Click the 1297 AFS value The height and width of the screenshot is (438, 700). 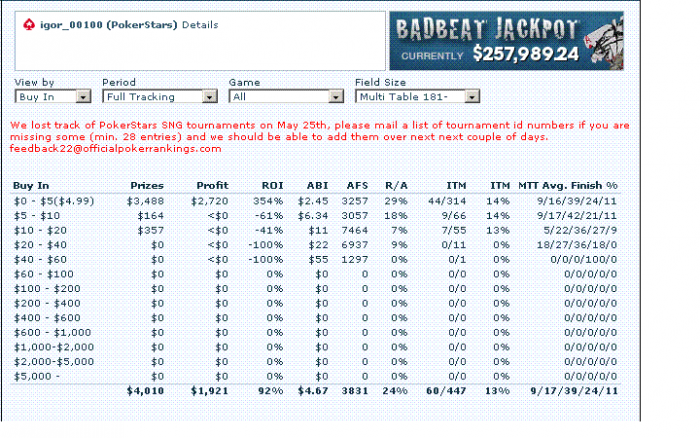(355, 260)
